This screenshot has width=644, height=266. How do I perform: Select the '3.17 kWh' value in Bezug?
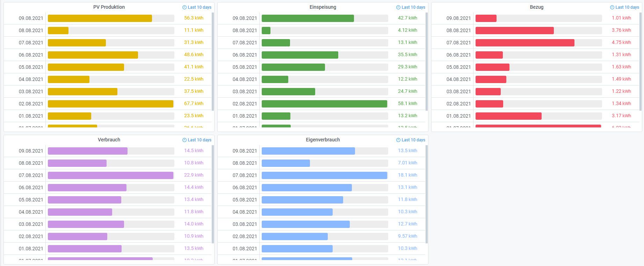coord(621,116)
